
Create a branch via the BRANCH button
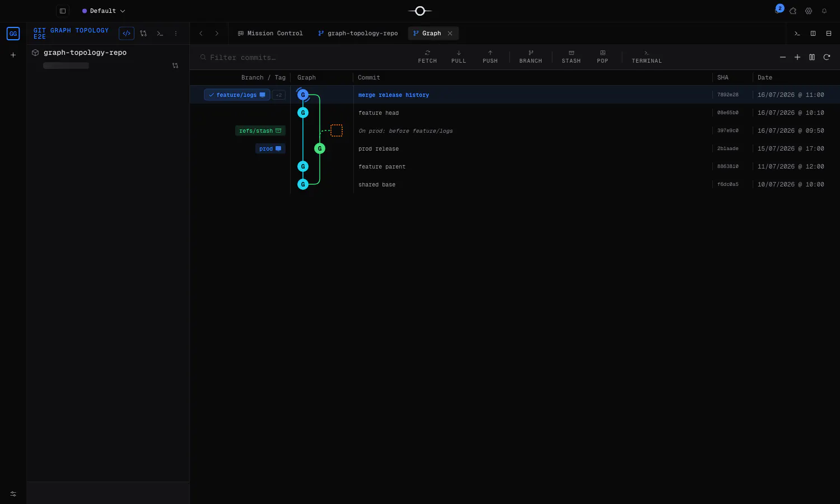coord(530,57)
